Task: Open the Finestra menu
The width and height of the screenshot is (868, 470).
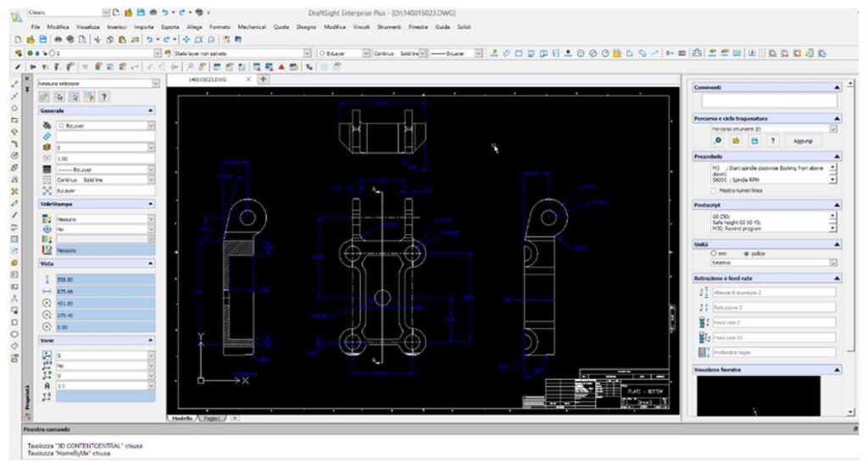Action: click(418, 26)
